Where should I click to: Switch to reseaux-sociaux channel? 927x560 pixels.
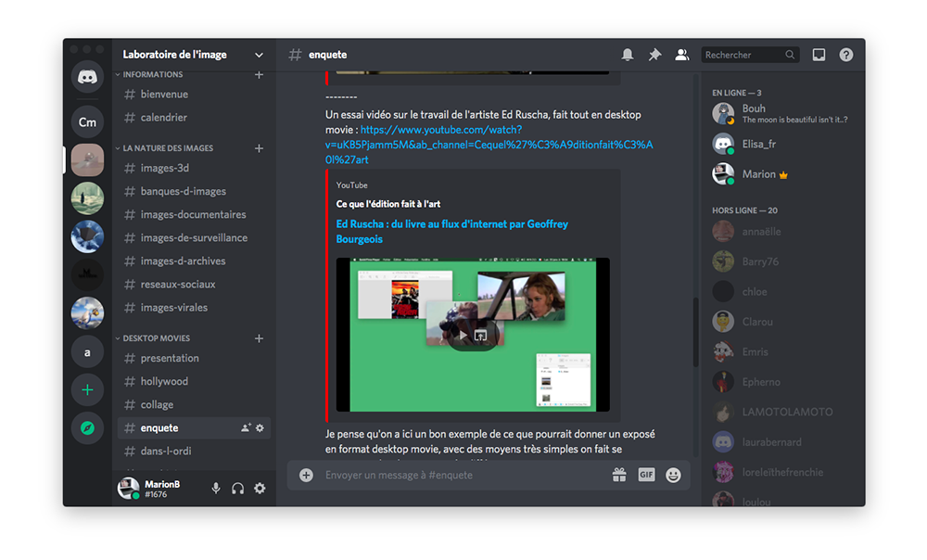(x=194, y=284)
